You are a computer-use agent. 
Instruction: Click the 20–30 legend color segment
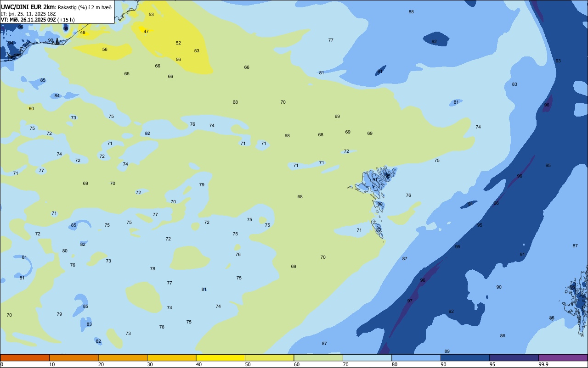click(x=123, y=357)
